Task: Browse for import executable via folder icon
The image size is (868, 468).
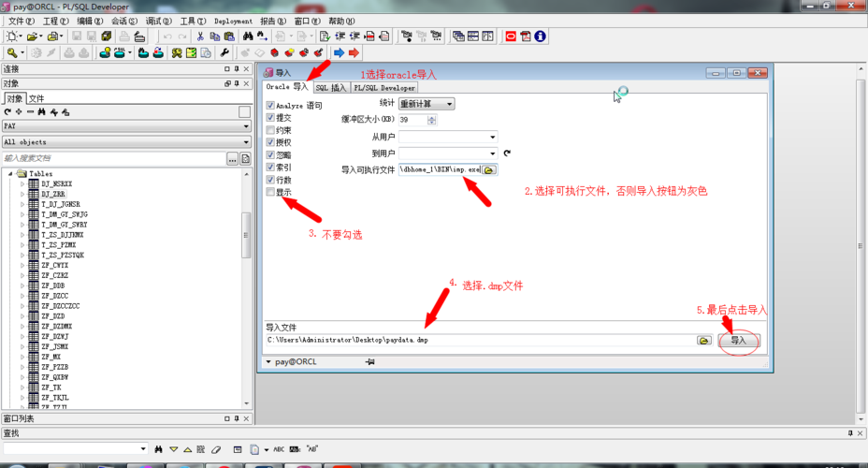Action: click(489, 170)
